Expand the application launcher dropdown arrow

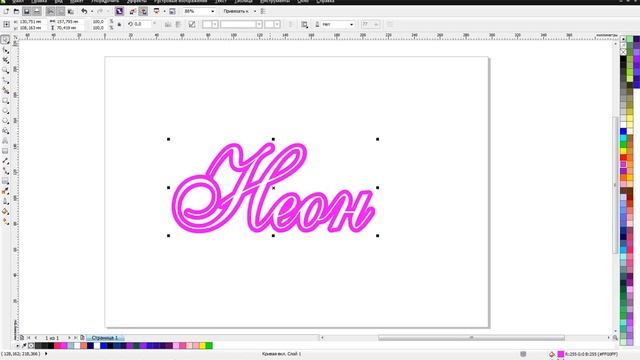point(164,11)
